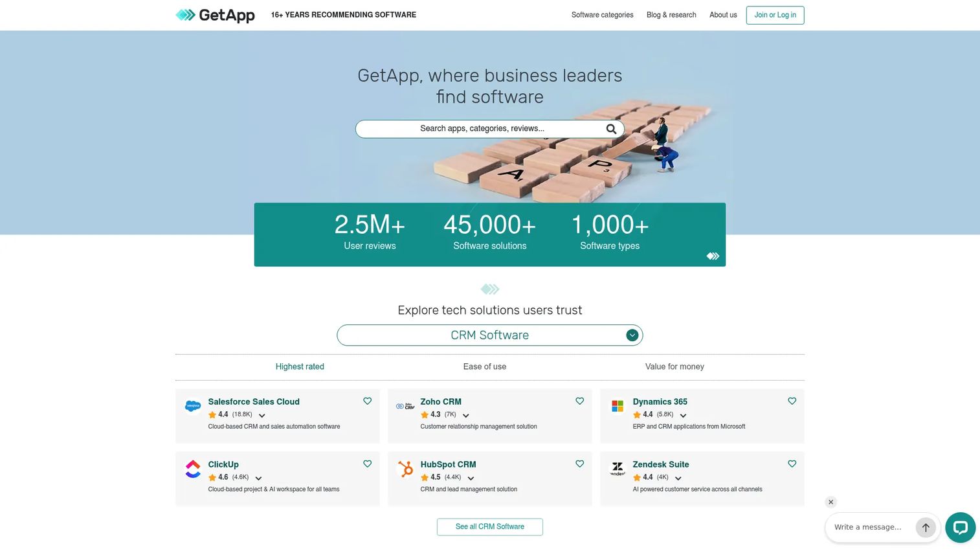Select the Value for money tab
The height and width of the screenshot is (551, 980).
tap(674, 366)
